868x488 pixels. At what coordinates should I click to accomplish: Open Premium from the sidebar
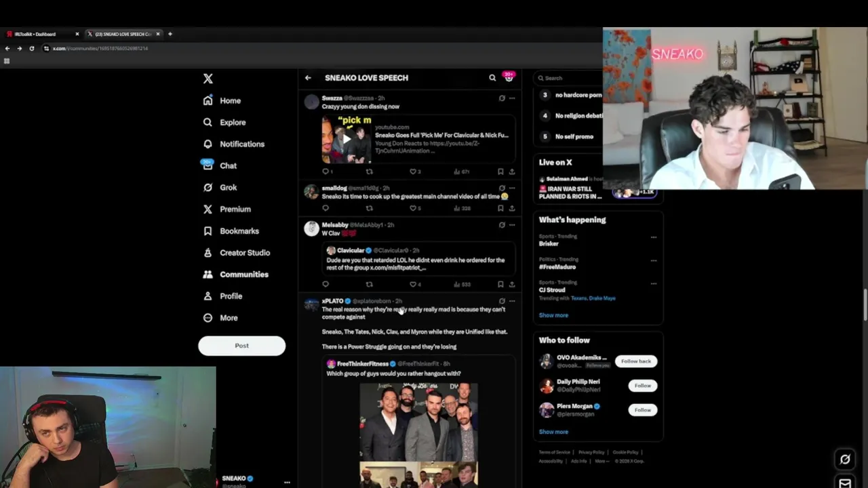point(227,209)
